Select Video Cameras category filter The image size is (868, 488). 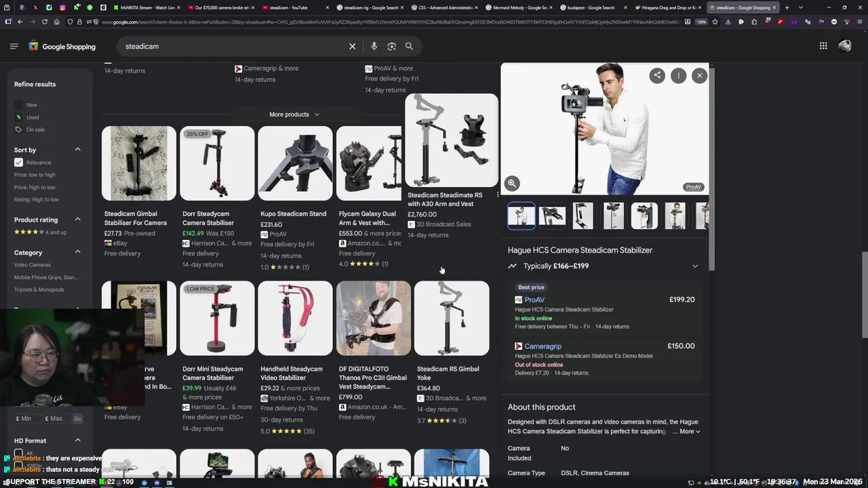33,265
